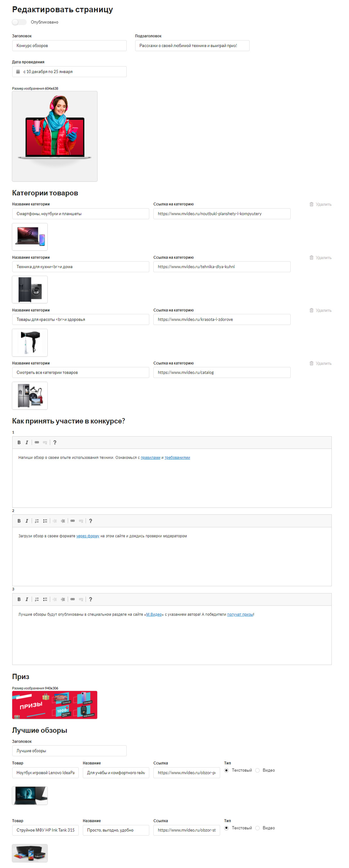Open the через форму link in step 2
349x868 pixels.
tap(88, 536)
